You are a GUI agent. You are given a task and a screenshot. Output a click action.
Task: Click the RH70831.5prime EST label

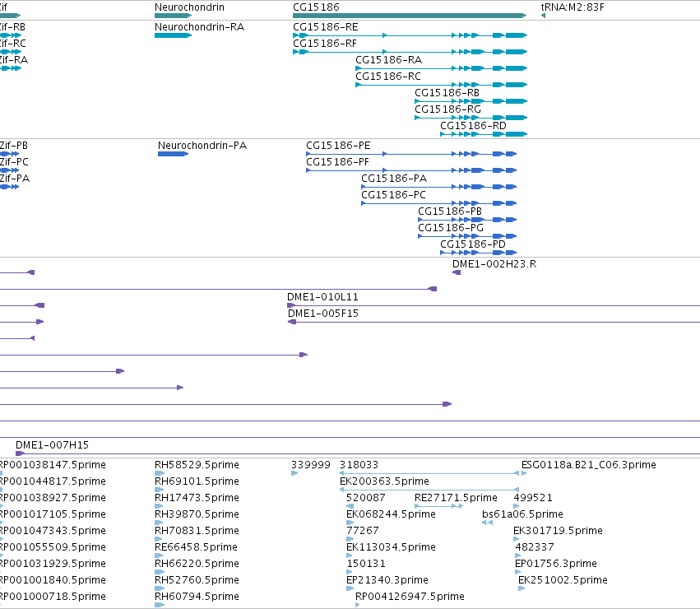[x=197, y=531]
